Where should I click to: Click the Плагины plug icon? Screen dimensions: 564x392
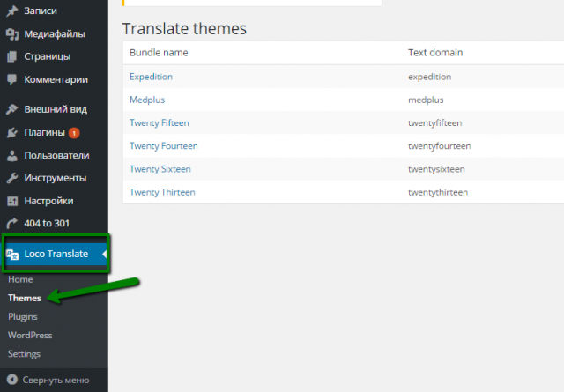coord(11,133)
